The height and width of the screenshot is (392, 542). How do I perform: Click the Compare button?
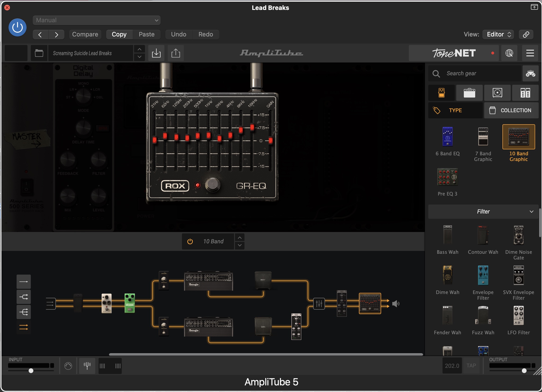click(85, 34)
